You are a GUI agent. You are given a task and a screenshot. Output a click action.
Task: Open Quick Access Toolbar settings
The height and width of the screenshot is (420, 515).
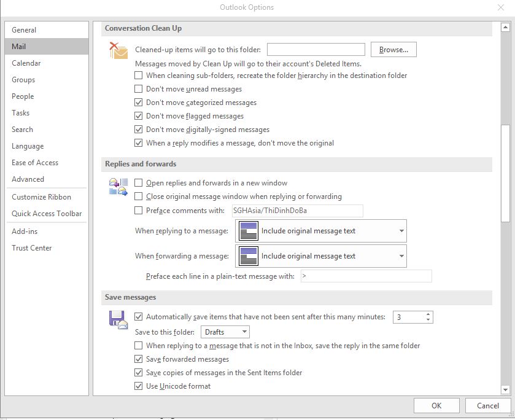click(47, 214)
